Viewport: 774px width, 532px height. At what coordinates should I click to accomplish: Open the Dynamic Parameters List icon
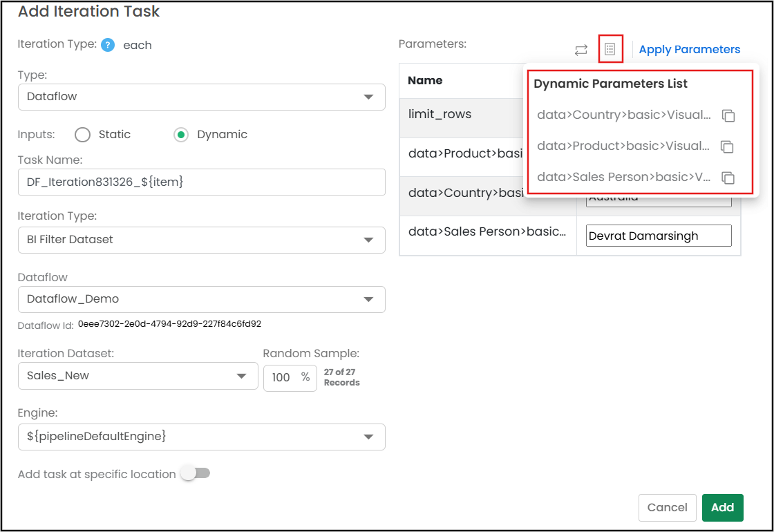coord(610,49)
